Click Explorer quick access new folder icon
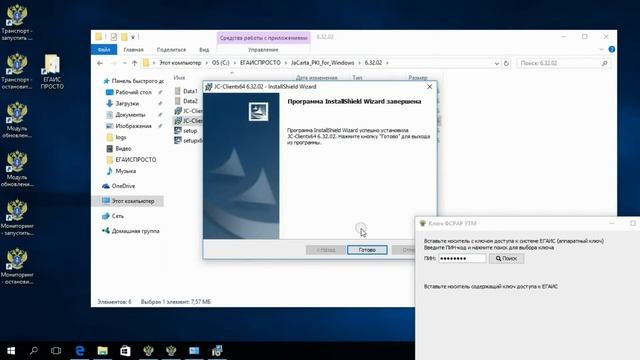 [124, 37]
